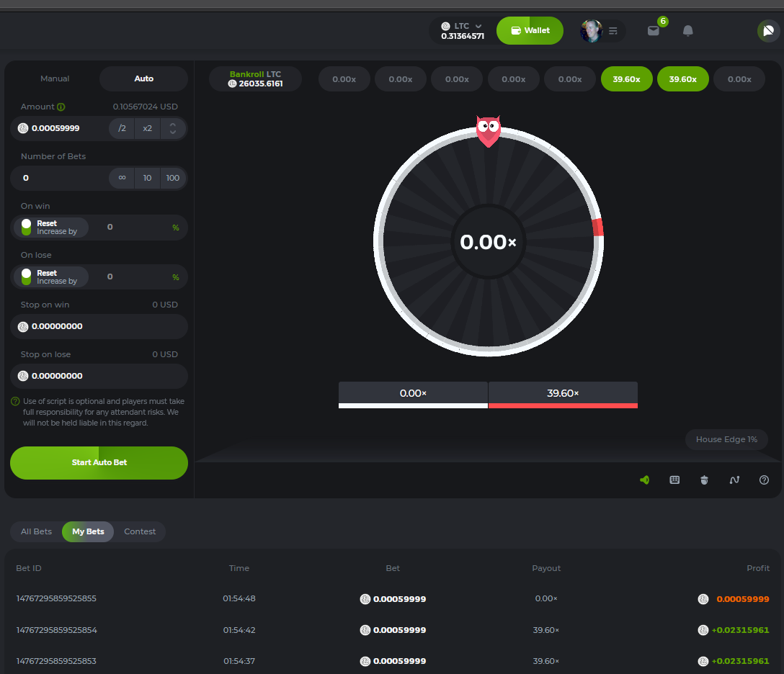
Task: Open the Wallet button
Action: point(530,31)
